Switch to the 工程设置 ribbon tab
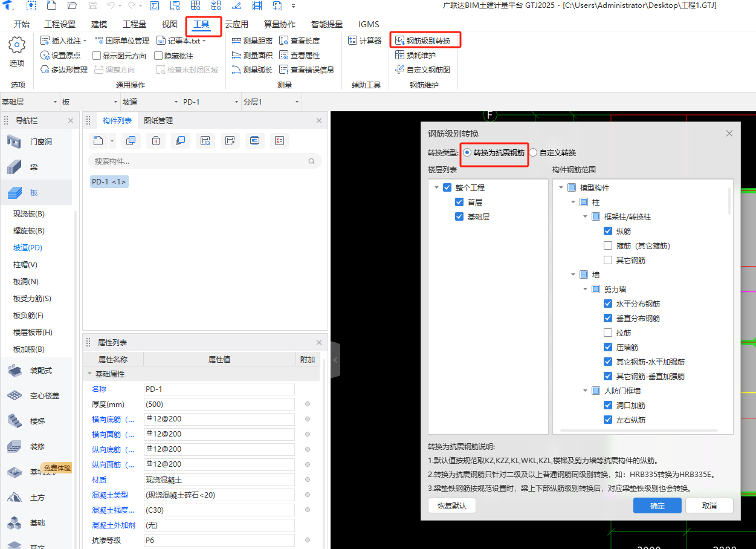This screenshot has width=756, height=549. [60, 24]
